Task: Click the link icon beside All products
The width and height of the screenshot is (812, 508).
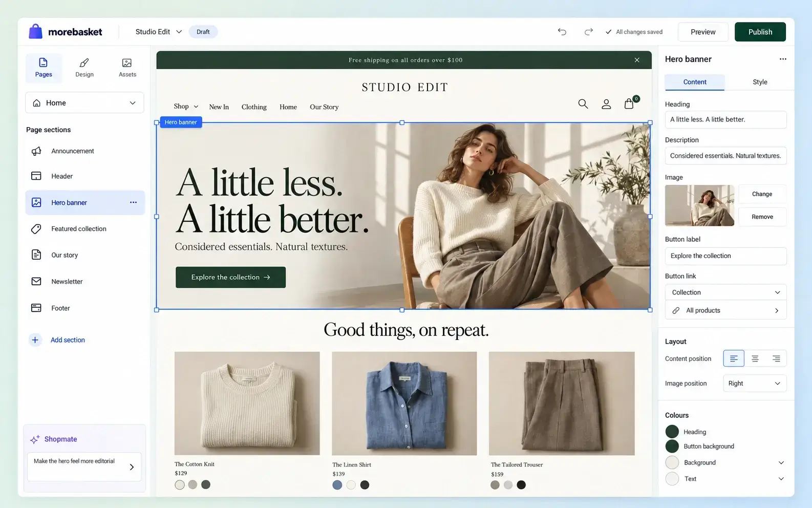Action: pos(676,310)
